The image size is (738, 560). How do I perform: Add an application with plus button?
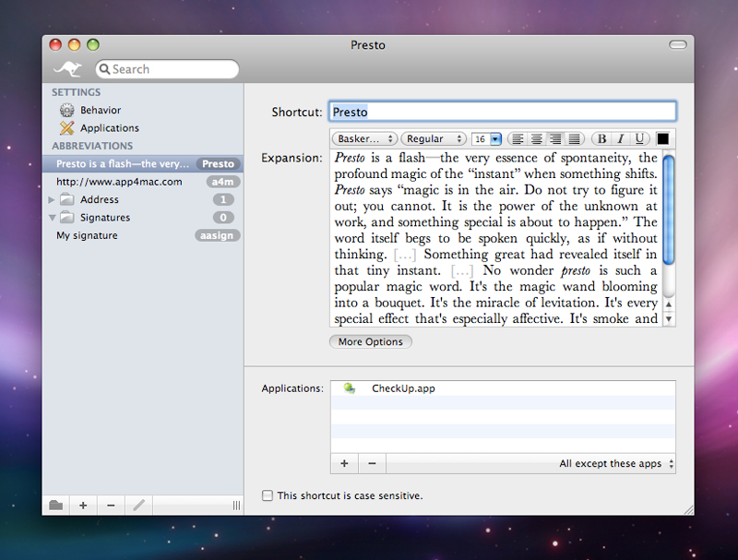[x=344, y=463]
